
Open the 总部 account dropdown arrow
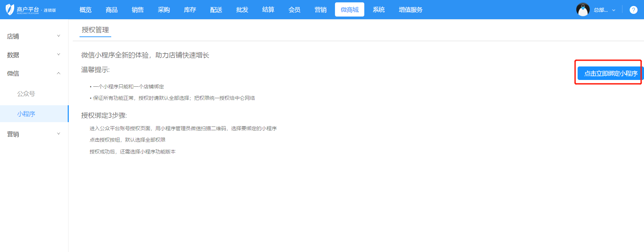614,10
